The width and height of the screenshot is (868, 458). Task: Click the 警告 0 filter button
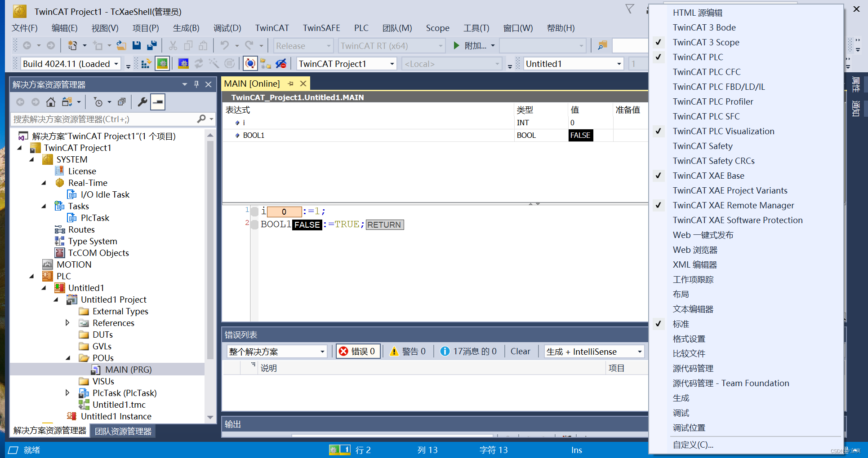coord(408,351)
